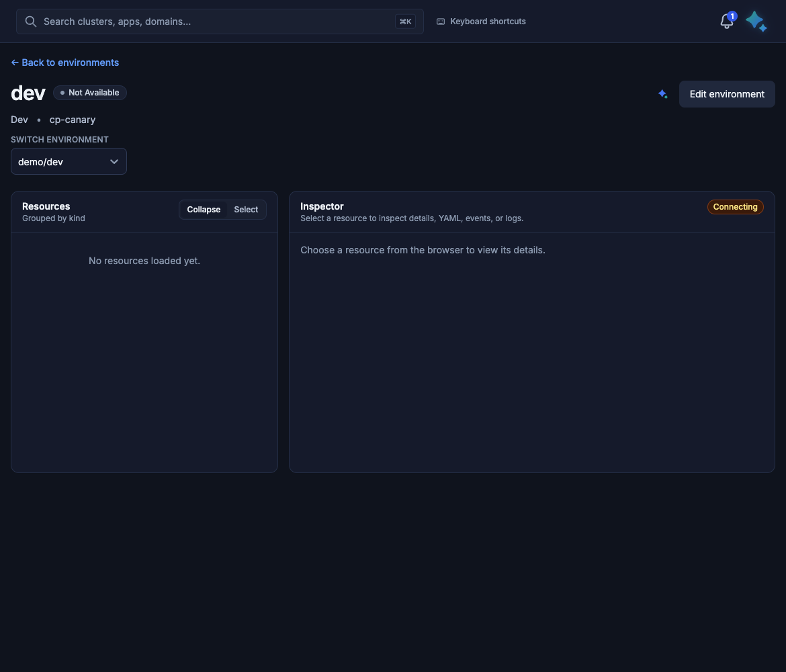The image size is (786, 672).
Task: Click the keyboard icon next to Keyboard shortcuts
Action: [441, 22]
